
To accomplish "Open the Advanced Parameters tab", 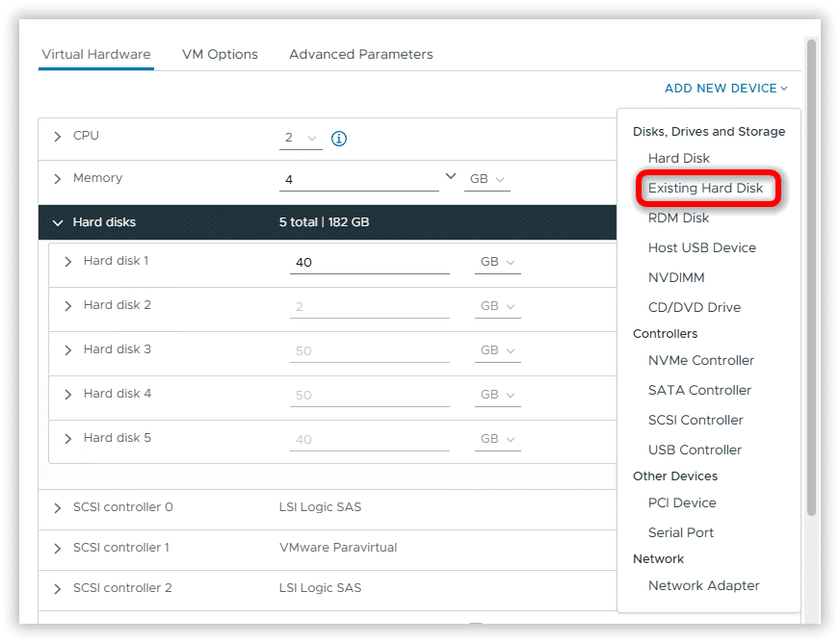I will (360, 55).
